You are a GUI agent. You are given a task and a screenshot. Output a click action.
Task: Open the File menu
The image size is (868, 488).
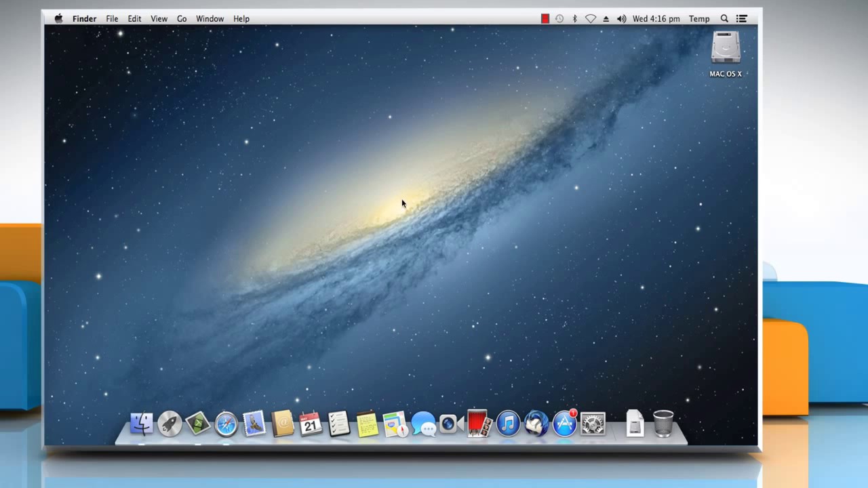112,19
